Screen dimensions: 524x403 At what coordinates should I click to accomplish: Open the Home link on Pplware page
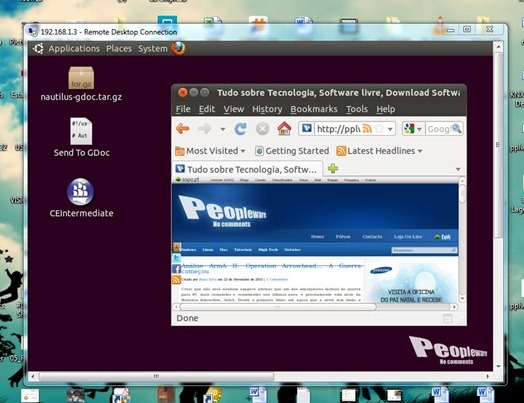tap(317, 237)
